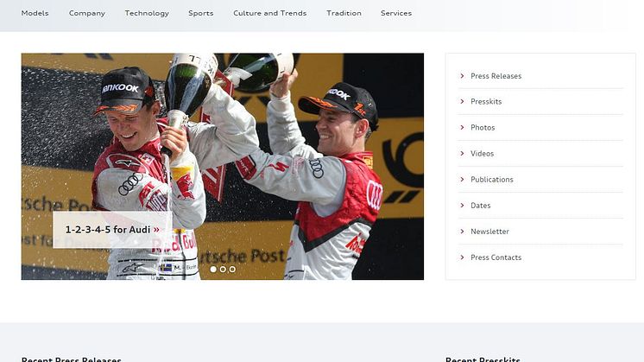Open the Newsletter link
Image resolution: width=644 pixels, height=362 pixels.
click(489, 232)
